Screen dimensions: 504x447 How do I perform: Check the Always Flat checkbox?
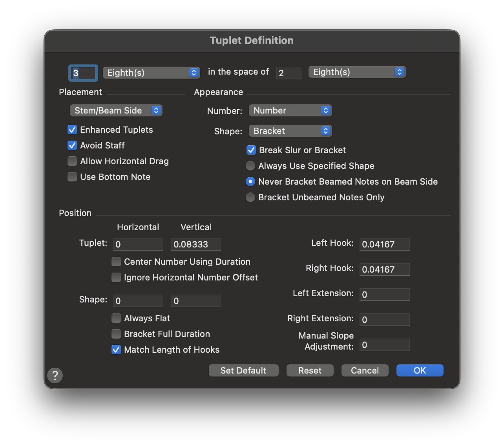(116, 318)
